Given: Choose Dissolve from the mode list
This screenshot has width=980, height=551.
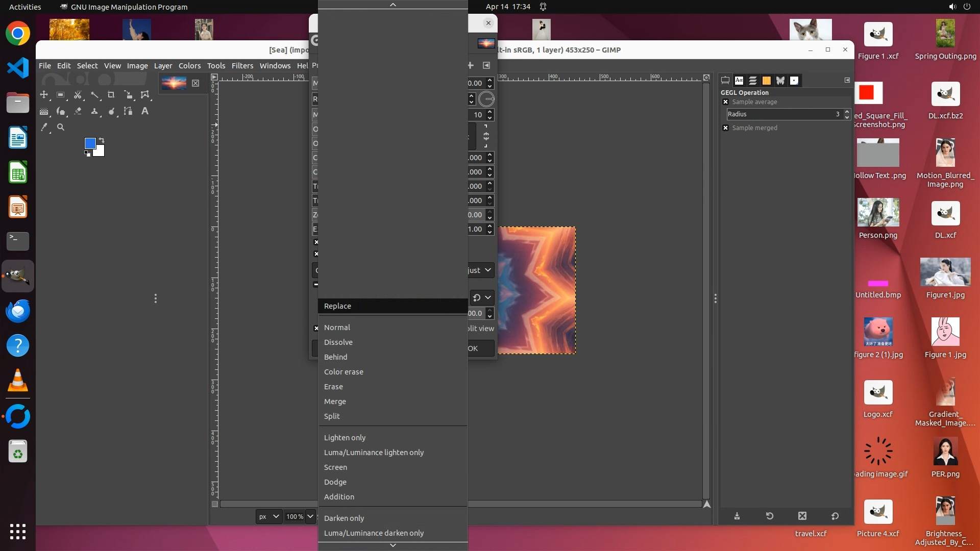Looking at the screenshot, I should point(338,342).
